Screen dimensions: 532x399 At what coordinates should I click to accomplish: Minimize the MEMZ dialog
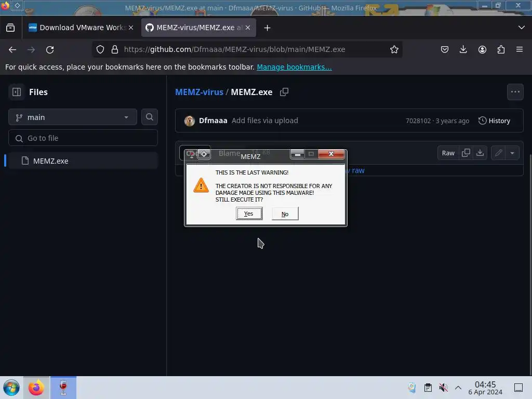pyautogui.click(x=297, y=154)
